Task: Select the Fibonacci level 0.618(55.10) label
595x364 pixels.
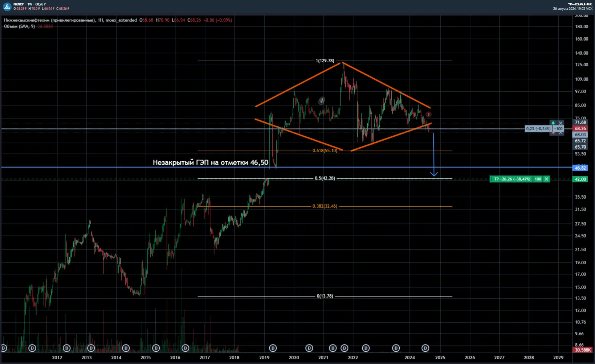Action: (325, 151)
